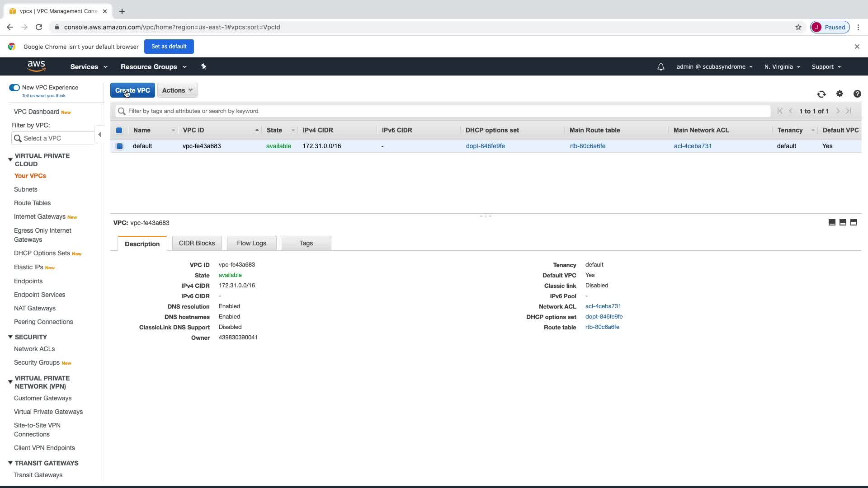Collapse the SECURITY sidebar section

pos(10,337)
